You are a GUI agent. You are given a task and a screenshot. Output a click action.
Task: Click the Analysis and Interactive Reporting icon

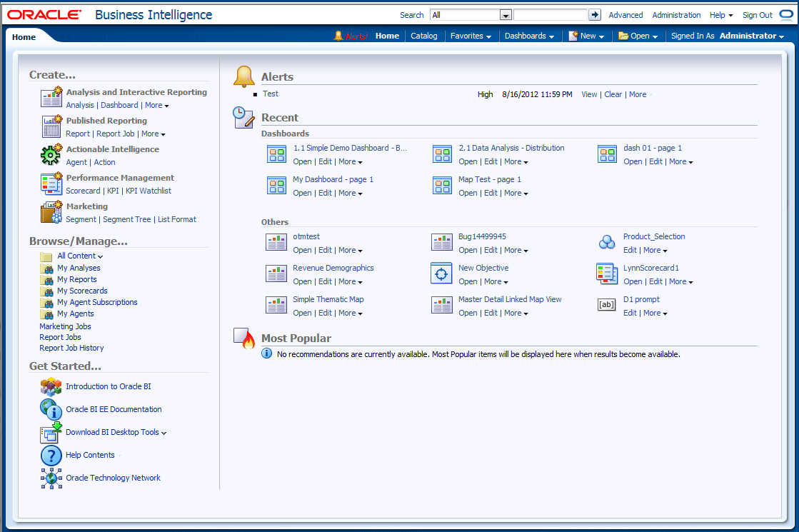pos(51,98)
